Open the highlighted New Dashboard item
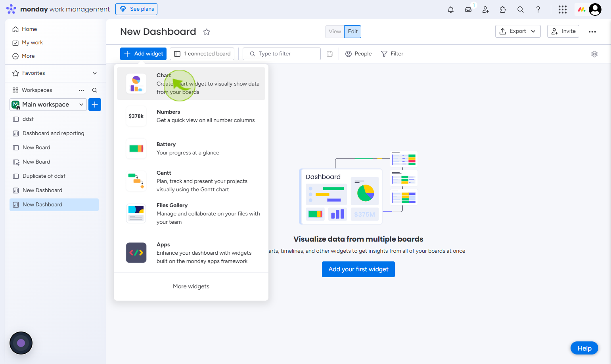This screenshot has width=611, height=364. tap(54, 205)
